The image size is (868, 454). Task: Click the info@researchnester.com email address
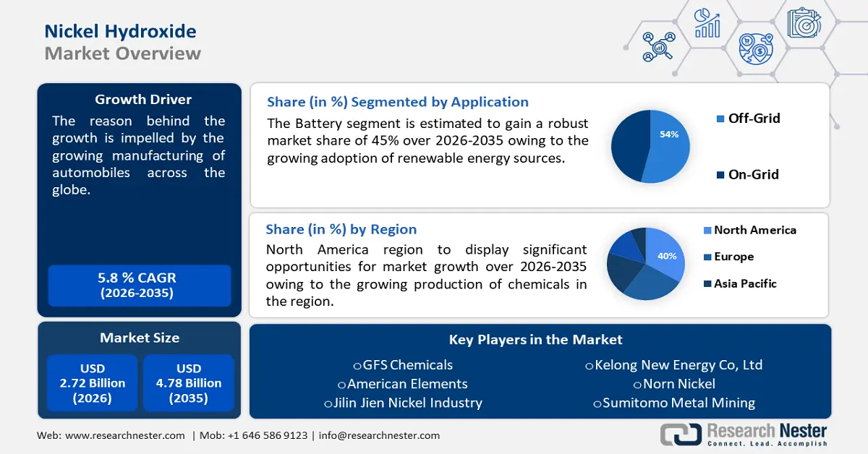pos(379,435)
